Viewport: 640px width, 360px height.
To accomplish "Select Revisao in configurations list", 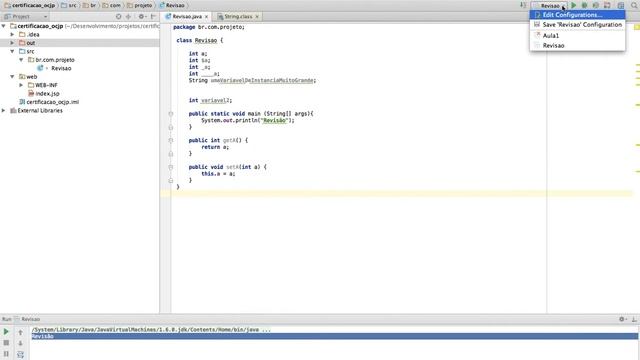I will [577, 45].
